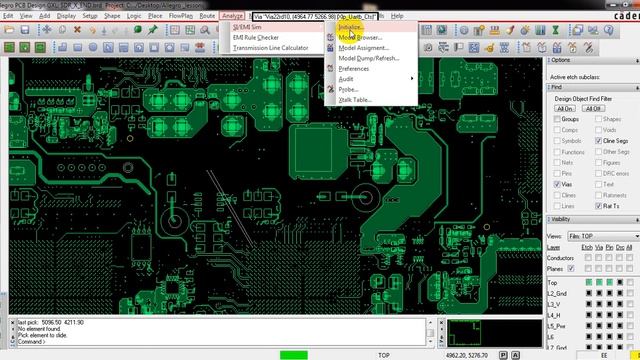The height and width of the screenshot is (360, 640).
Task: Click the red and grey icon ending the shape toolbar
Action: [200, 47]
